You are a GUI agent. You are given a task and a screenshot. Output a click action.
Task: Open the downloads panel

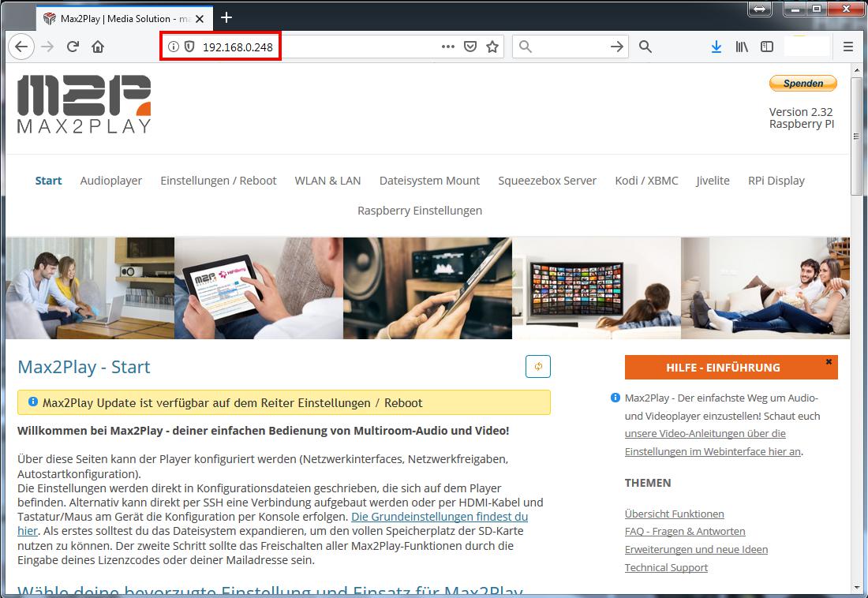tap(716, 47)
